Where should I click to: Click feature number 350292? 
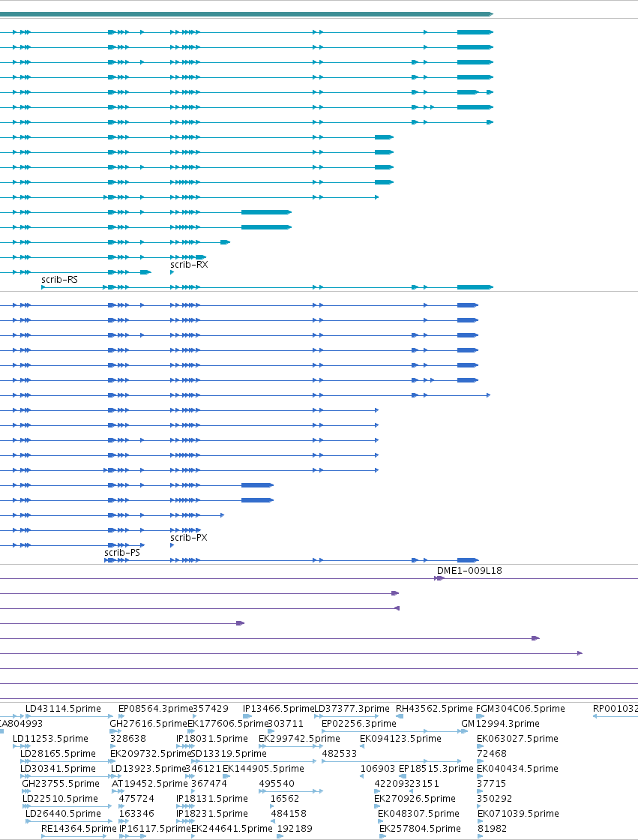pos(495,799)
